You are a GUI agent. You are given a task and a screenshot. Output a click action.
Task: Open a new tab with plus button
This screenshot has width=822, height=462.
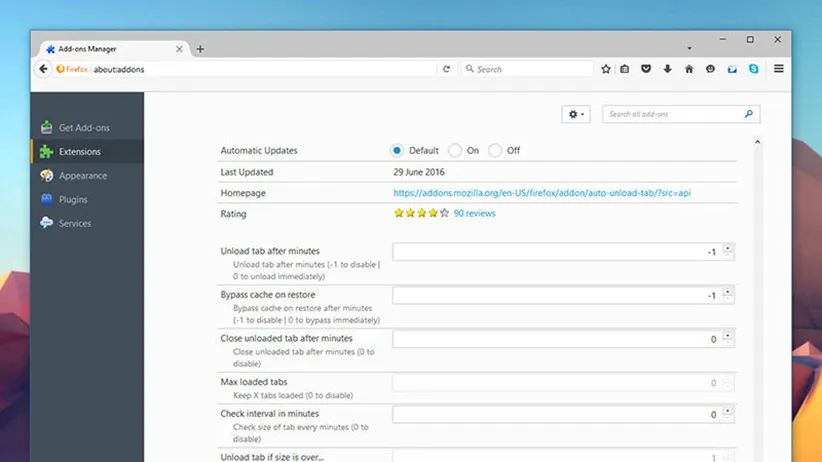coord(200,49)
